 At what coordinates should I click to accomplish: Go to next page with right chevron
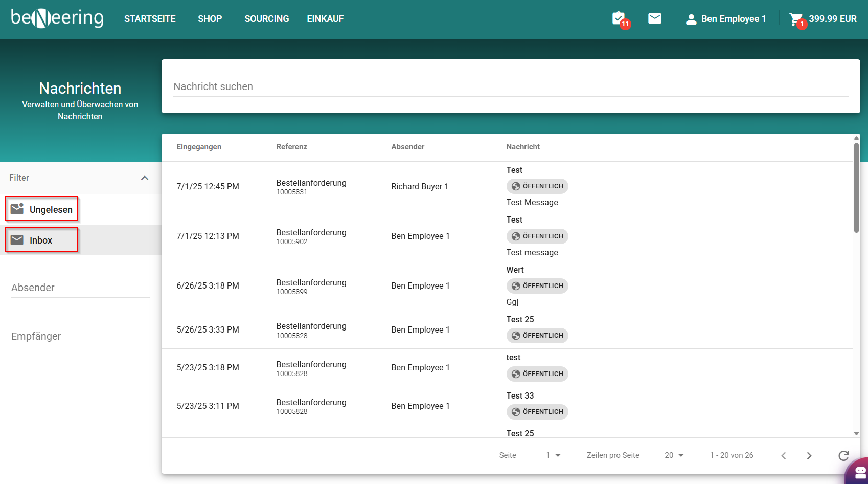point(809,456)
